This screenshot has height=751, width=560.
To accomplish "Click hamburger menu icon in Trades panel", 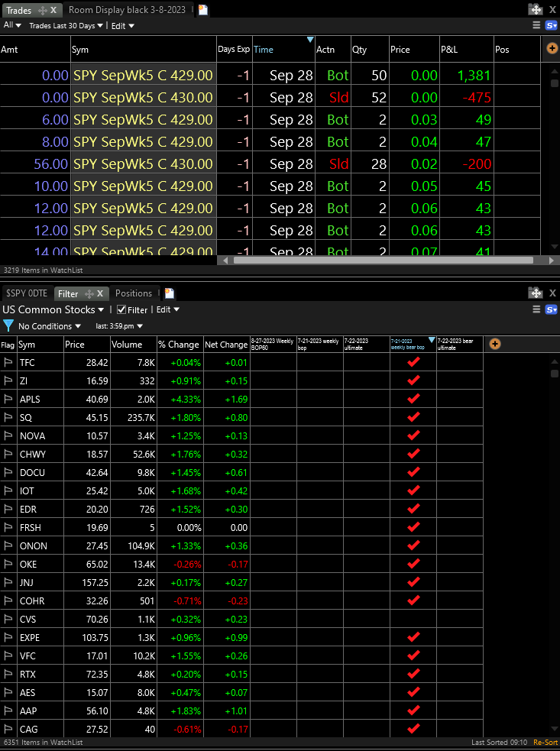I will (x=536, y=25).
